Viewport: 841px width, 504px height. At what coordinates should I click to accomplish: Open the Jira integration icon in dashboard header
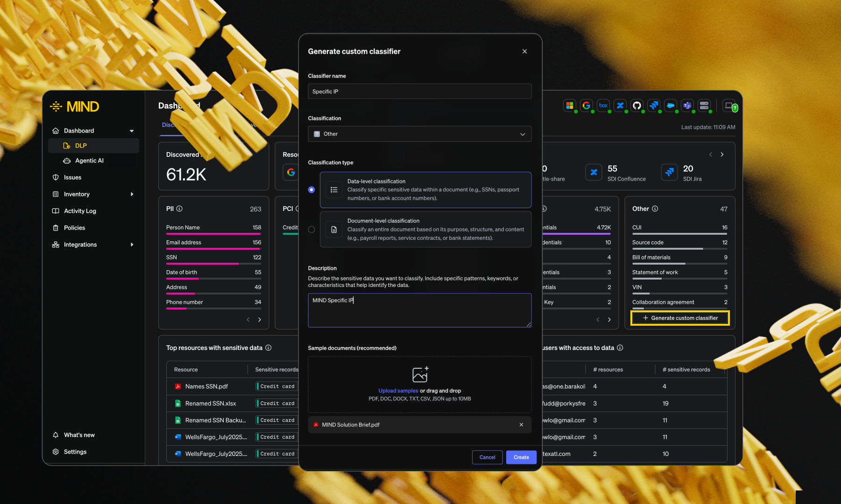click(654, 105)
